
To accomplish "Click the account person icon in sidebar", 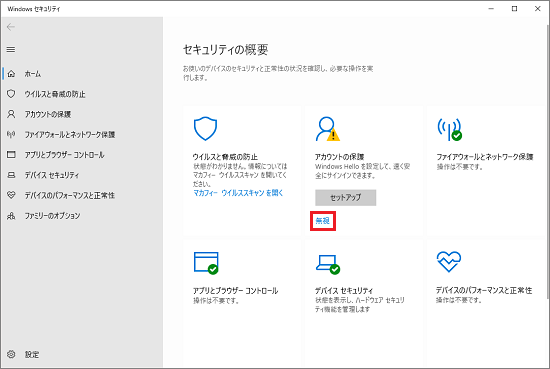I will (x=11, y=114).
